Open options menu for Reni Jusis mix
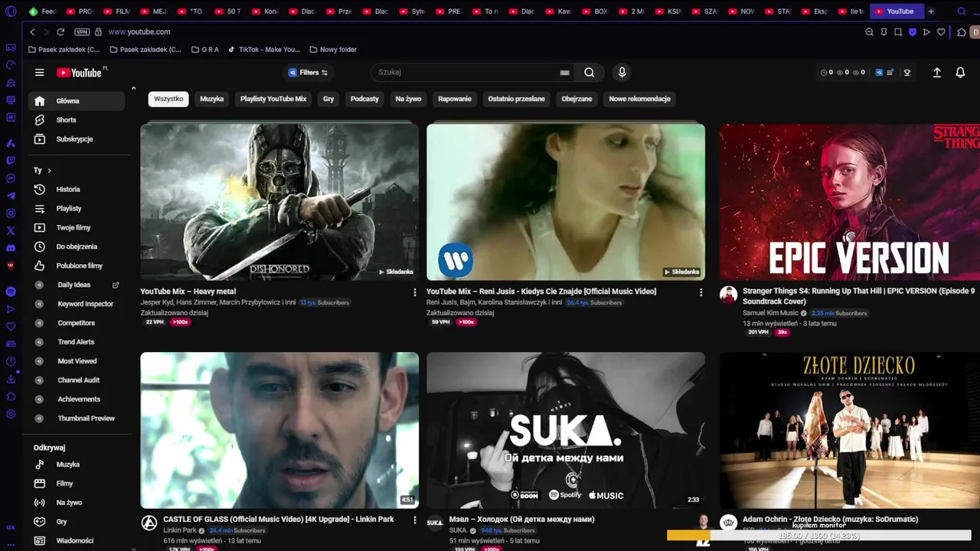 [701, 292]
